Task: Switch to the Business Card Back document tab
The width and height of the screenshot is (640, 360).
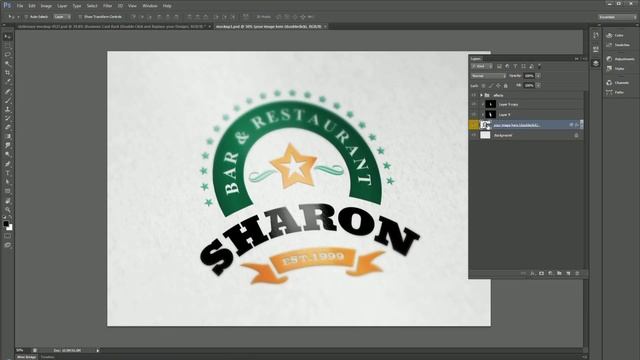Action: point(111,27)
